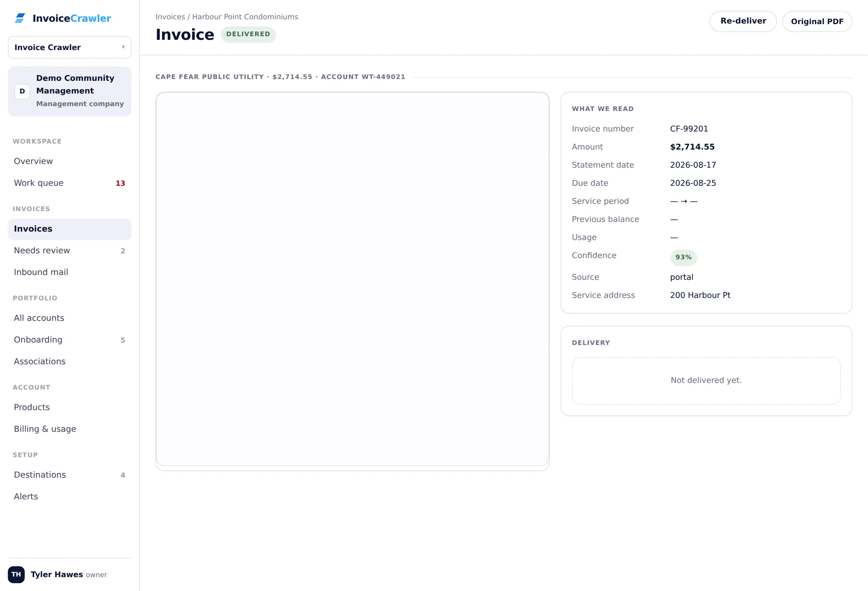Click the Tyler Hawes user name
This screenshot has height=591, width=868.
[x=57, y=574]
